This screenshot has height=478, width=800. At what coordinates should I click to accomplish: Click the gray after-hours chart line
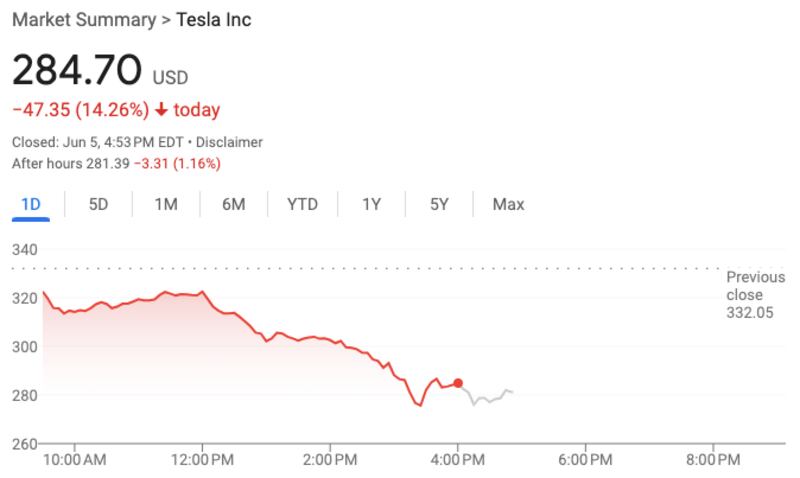point(490,399)
